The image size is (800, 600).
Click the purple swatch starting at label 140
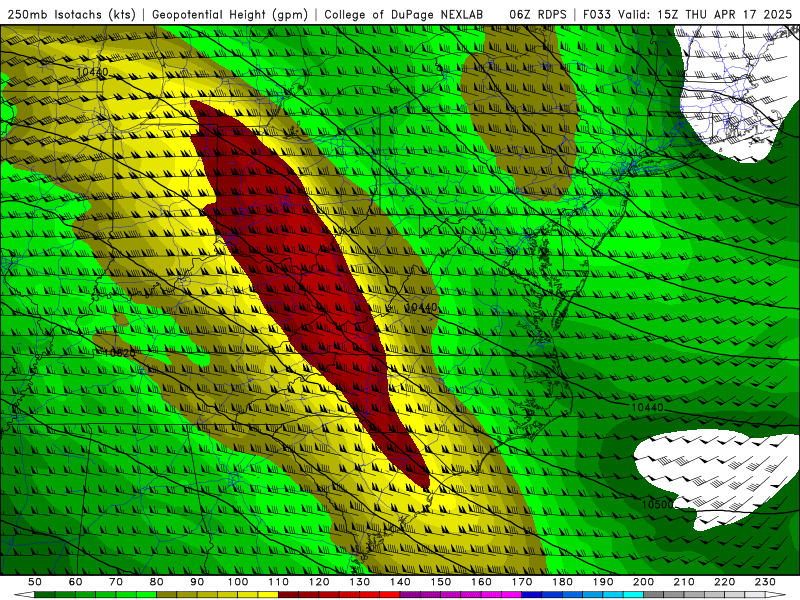coord(410,595)
